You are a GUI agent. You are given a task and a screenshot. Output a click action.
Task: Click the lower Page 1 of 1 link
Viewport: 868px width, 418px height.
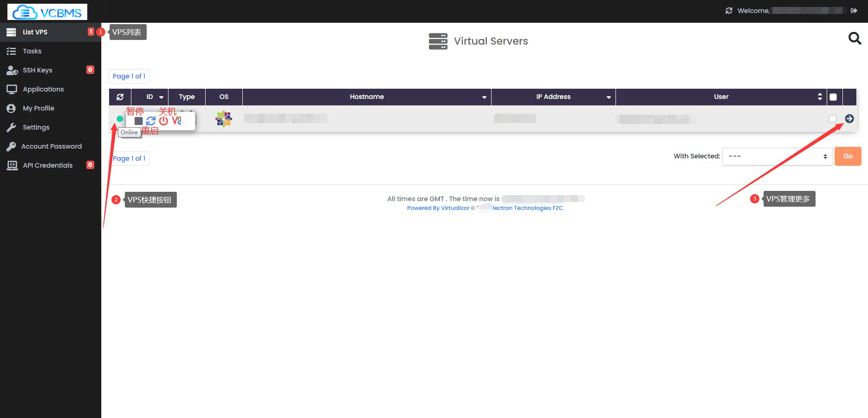[129, 158]
